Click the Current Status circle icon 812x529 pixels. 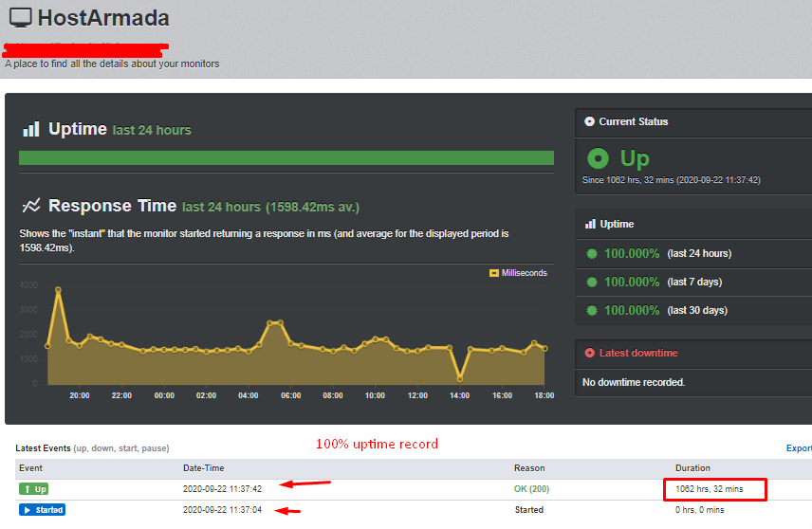click(x=589, y=121)
